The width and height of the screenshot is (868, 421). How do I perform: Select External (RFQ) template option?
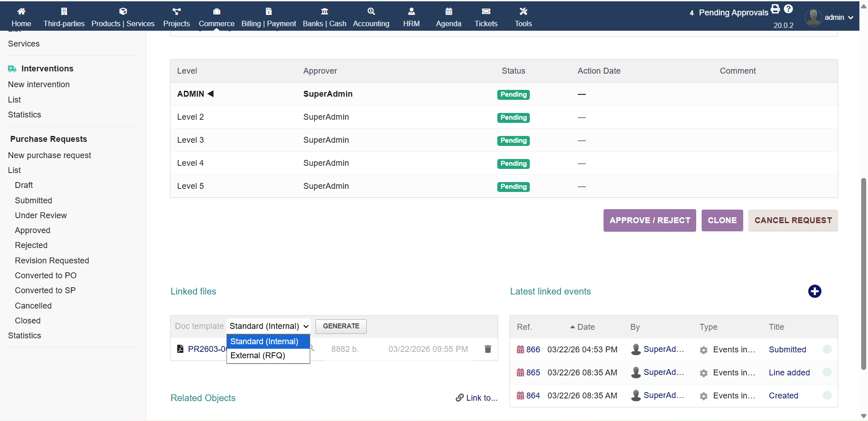[258, 356]
